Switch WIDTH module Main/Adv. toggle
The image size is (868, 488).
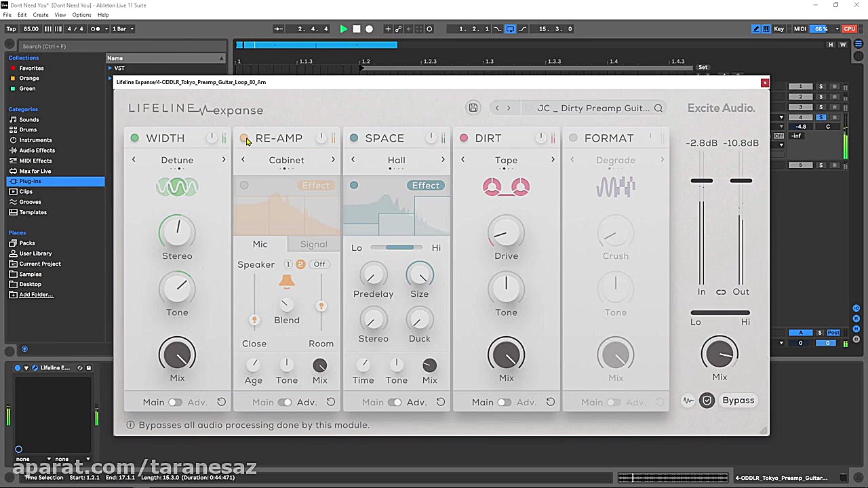click(x=175, y=403)
